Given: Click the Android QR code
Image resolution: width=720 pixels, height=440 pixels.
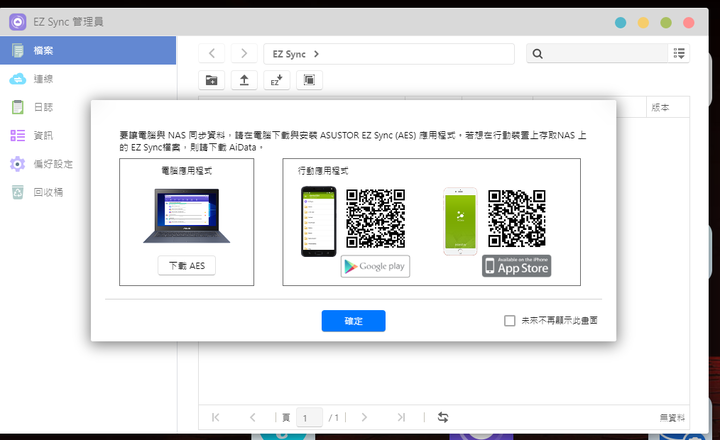Looking at the screenshot, I should point(376,219).
